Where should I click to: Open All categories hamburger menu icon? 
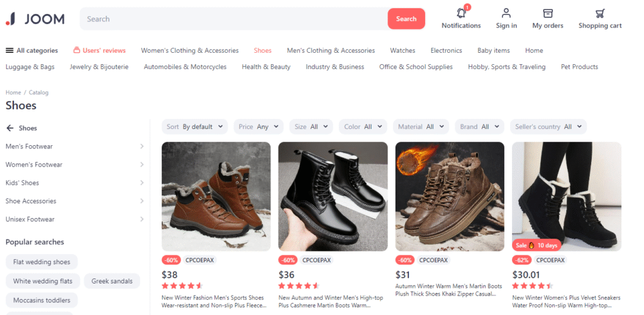[9, 50]
